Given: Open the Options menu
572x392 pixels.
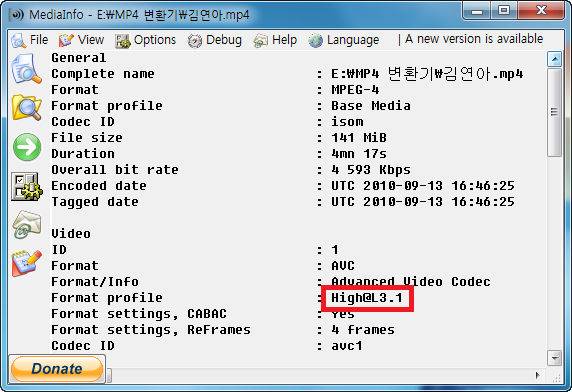Looking at the screenshot, I should (x=155, y=40).
